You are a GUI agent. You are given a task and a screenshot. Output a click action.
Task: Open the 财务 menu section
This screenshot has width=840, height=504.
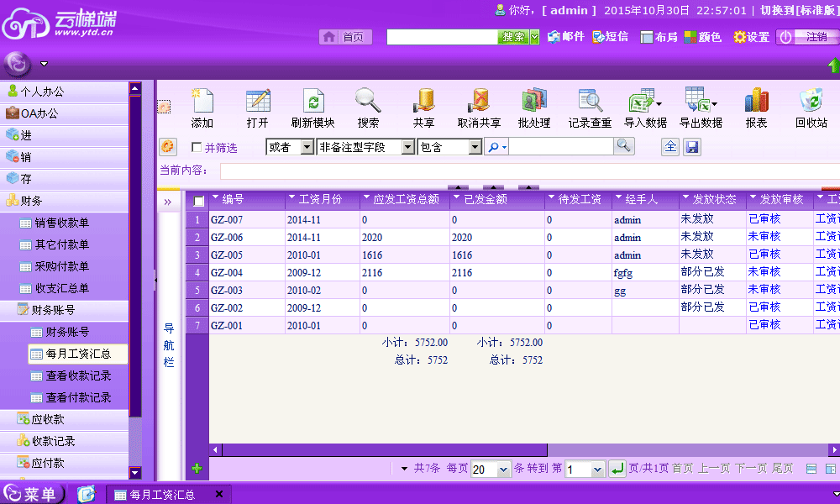[65, 201]
